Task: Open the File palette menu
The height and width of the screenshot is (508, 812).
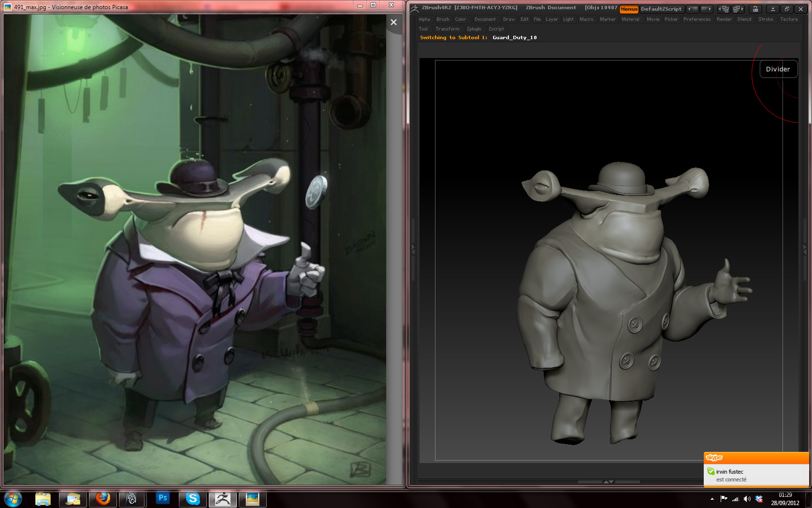Action: (537, 19)
